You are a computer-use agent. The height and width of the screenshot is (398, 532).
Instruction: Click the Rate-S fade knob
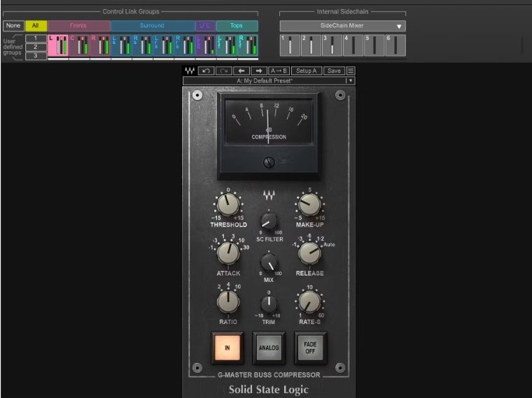(x=309, y=302)
